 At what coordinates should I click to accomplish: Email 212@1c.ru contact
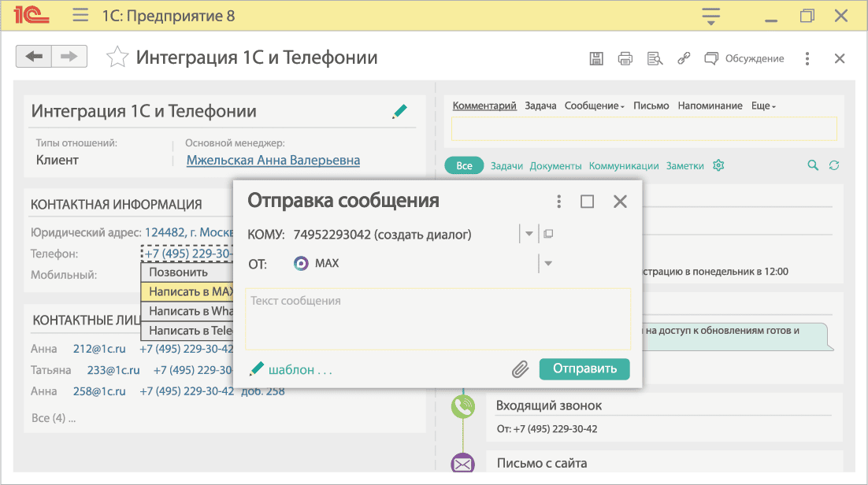tap(99, 350)
